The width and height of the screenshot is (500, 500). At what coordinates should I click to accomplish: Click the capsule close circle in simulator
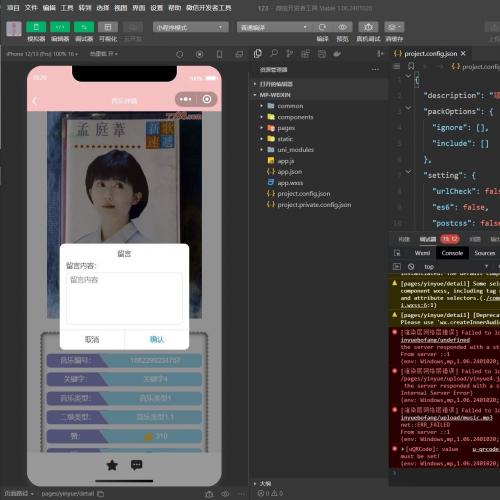207,99
